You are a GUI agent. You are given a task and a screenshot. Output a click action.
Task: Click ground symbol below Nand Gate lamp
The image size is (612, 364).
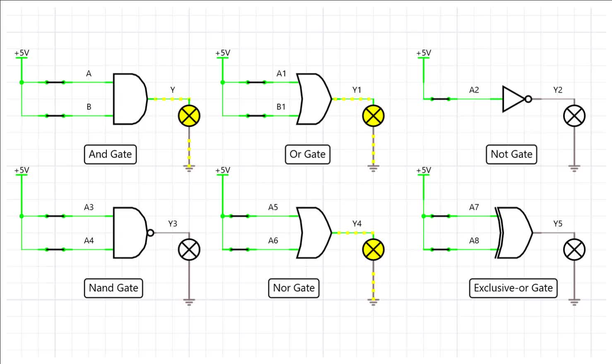click(189, 302)
